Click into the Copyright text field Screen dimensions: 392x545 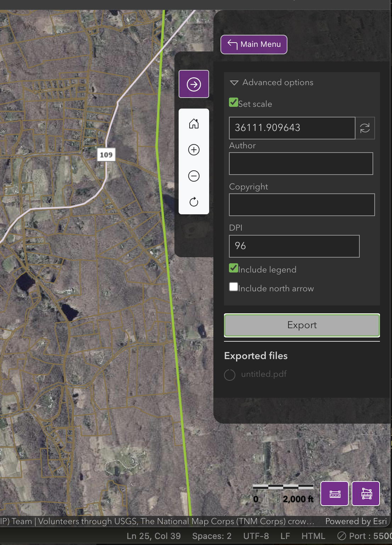click(x=302, y=205)
